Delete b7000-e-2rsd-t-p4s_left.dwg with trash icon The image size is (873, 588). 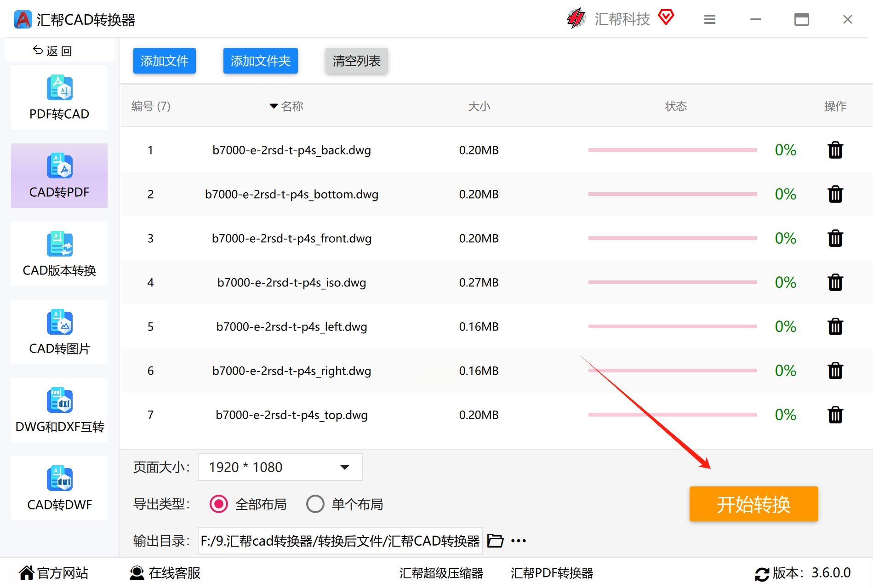(x=835, y=326)
